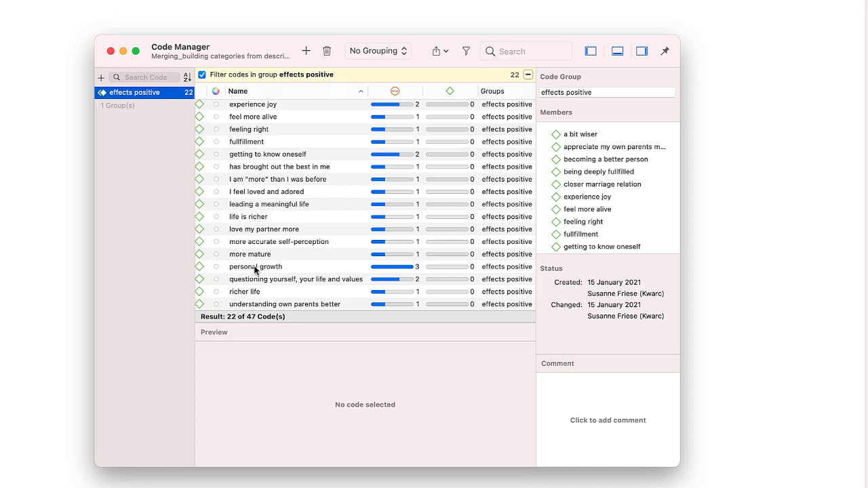
Task: Pin the Code Manager window
Action: (665, 51)
